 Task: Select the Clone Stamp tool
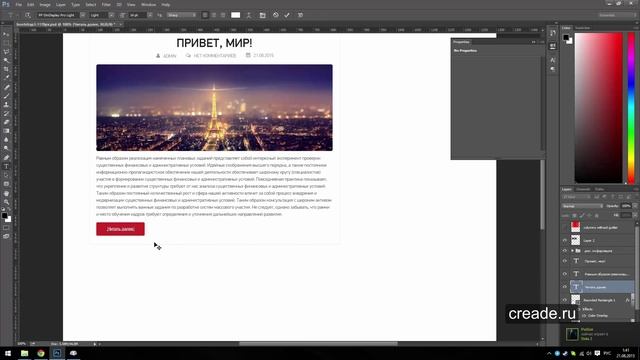(6, 104)
